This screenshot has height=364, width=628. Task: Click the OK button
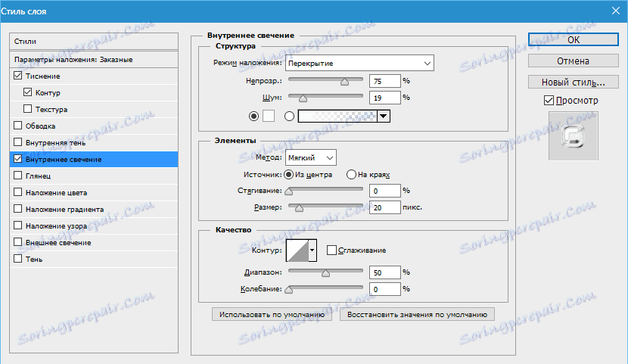point(573,39)
